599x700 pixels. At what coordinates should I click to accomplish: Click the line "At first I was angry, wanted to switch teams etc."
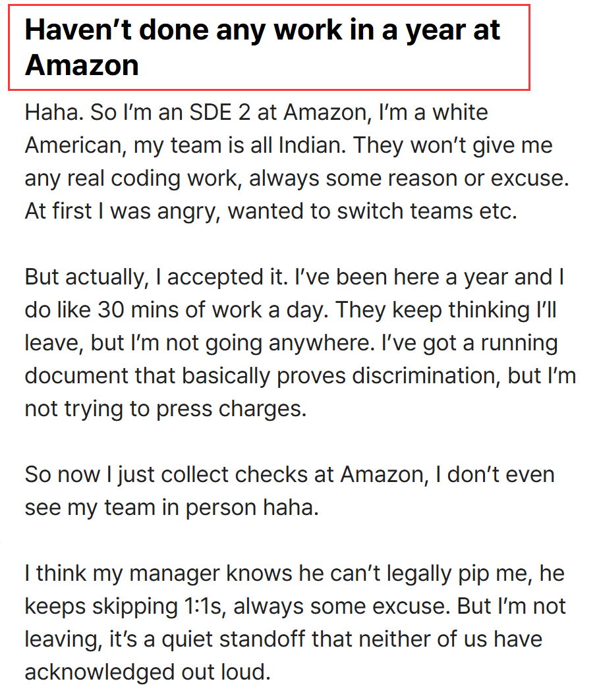(271, 211)
